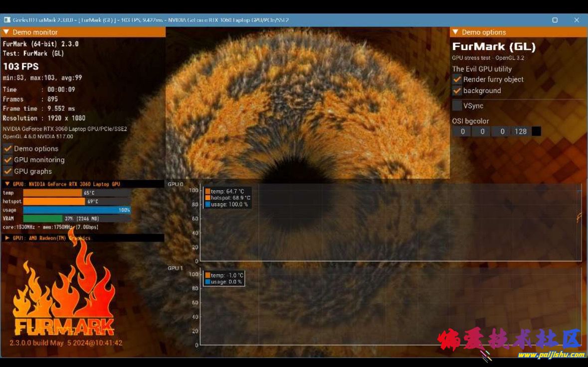The height and width of the screenshot is (367, 588).
Task: Click the usage legend marker in GPU 0 graph
Action: [207, 204]
